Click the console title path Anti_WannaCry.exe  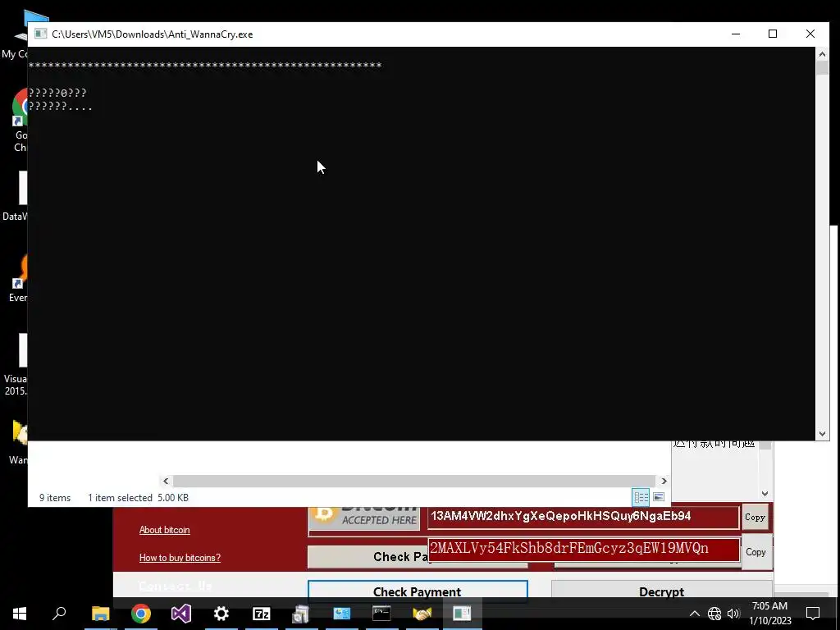click(x=152, y=34)
